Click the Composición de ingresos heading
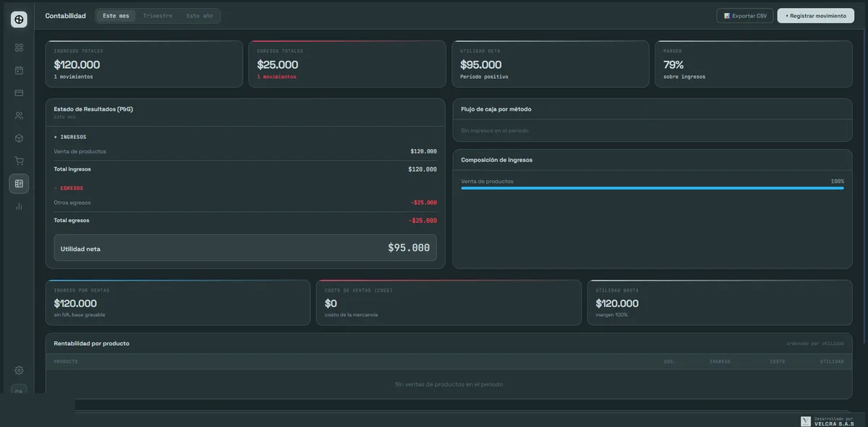868x427 pixels. click(x=497, y=160)
